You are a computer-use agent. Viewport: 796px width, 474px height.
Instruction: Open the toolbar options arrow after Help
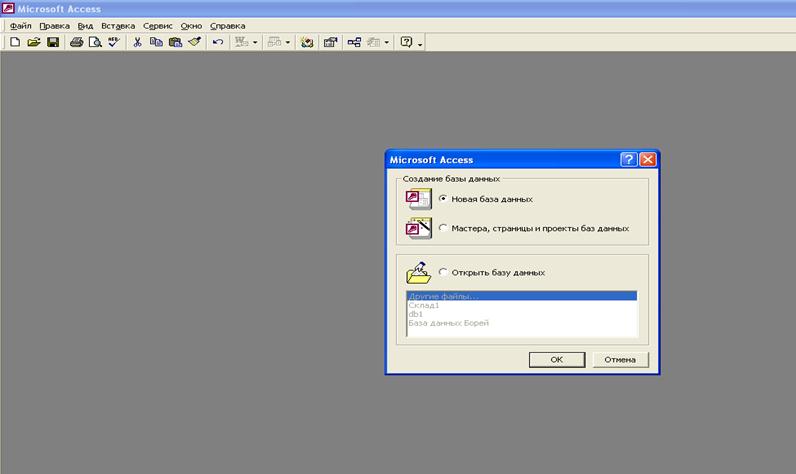[420, 45]
